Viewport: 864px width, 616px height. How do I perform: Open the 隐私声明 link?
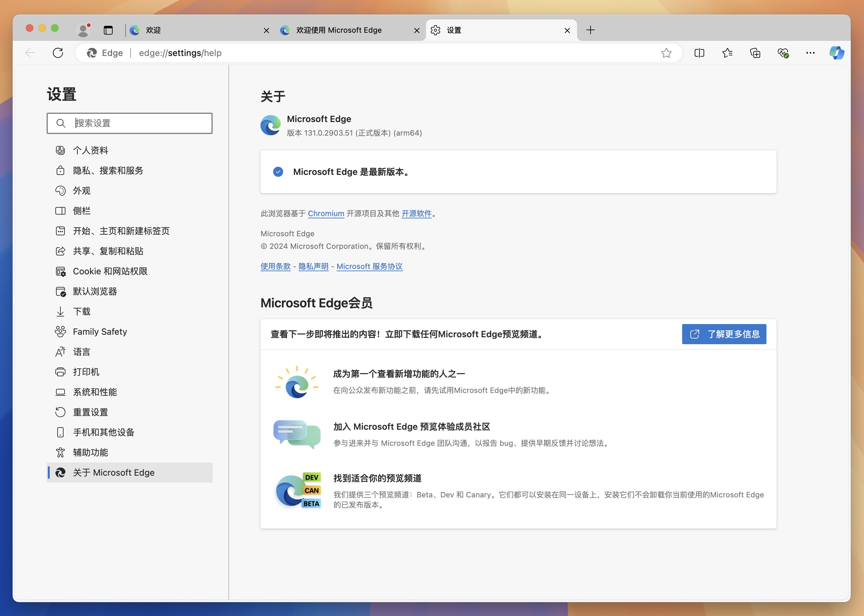tap(313, 266)
